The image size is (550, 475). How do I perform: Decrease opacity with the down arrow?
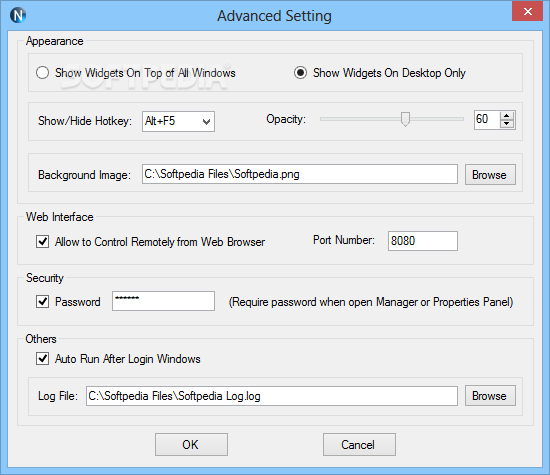507,124
